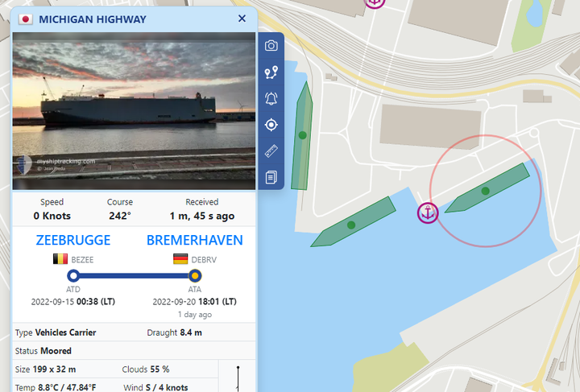Click the anchor marker at the top of the map
Screen dimensions: 580x392
point(375,2)
